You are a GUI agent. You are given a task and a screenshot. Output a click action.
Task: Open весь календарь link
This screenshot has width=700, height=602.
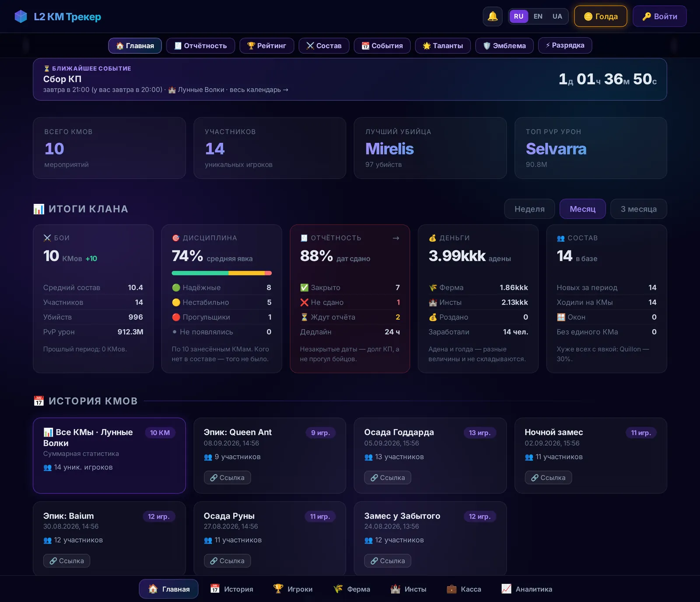[259, 90]
